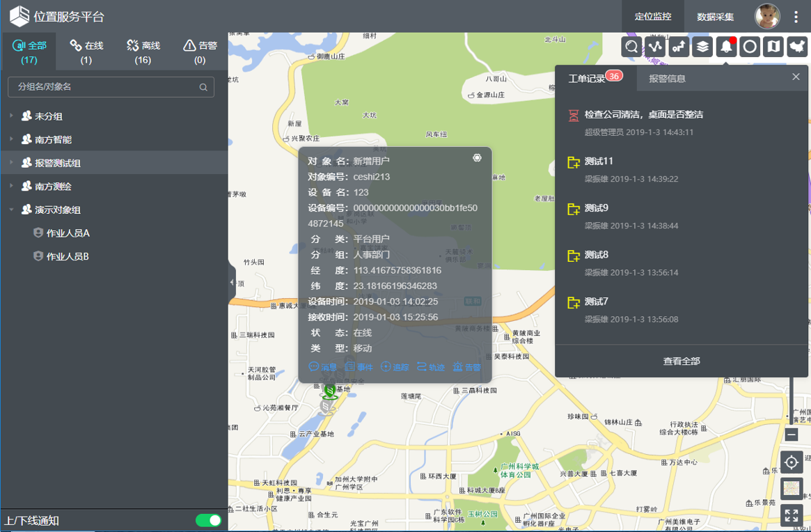The image size is (811, 532).
Task: Select the circle fence drawing tool
Action: tap(750, 47)
